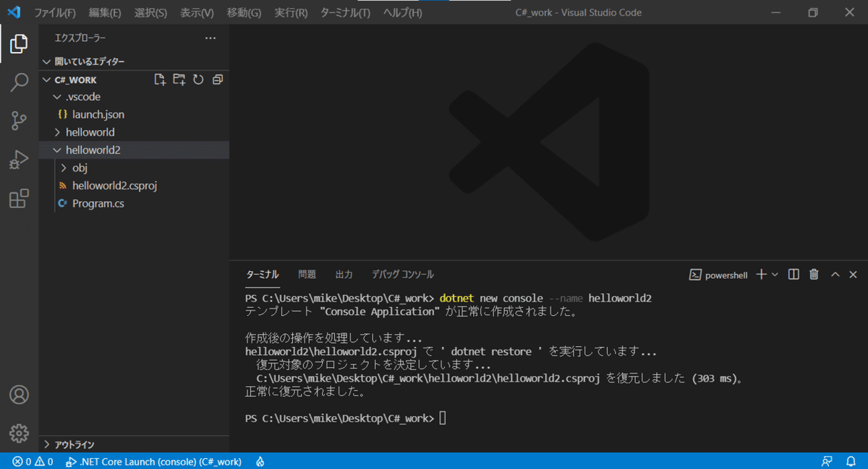Click the 正常に復元されました。 output line

tap(305, 392)
